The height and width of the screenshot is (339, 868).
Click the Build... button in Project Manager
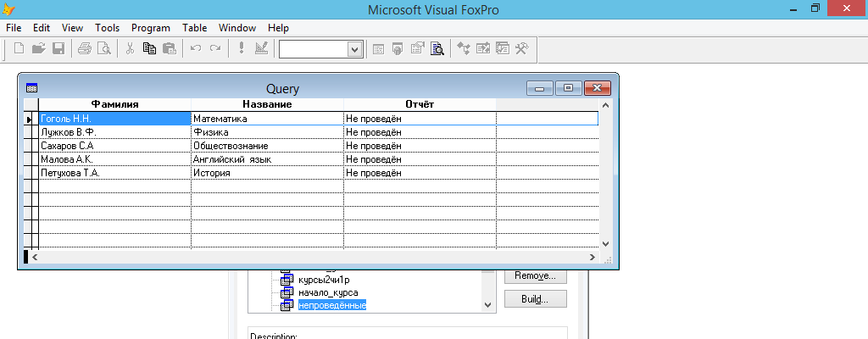[x=536, y=299]
